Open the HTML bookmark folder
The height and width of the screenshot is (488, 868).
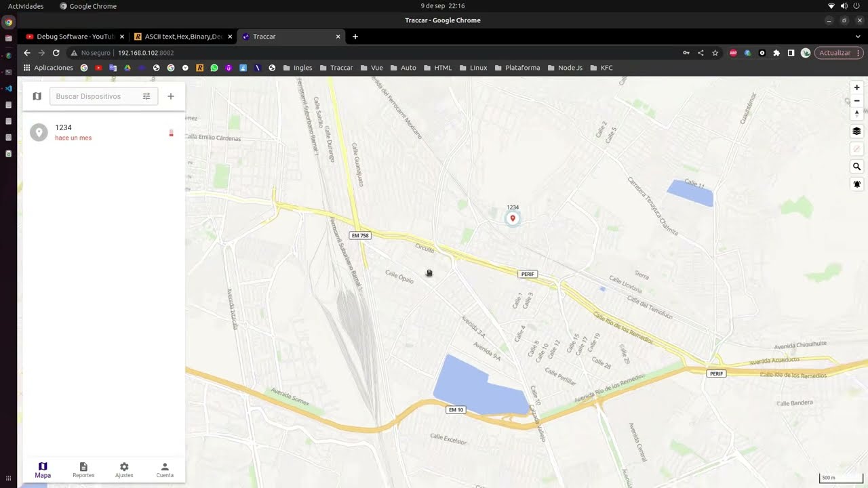coord(437,68)
